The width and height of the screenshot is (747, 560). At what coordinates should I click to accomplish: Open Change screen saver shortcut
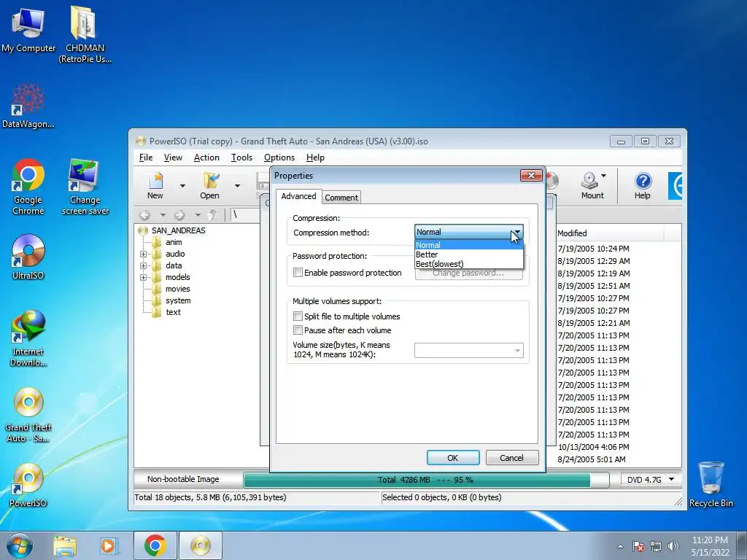coord(85,187)
